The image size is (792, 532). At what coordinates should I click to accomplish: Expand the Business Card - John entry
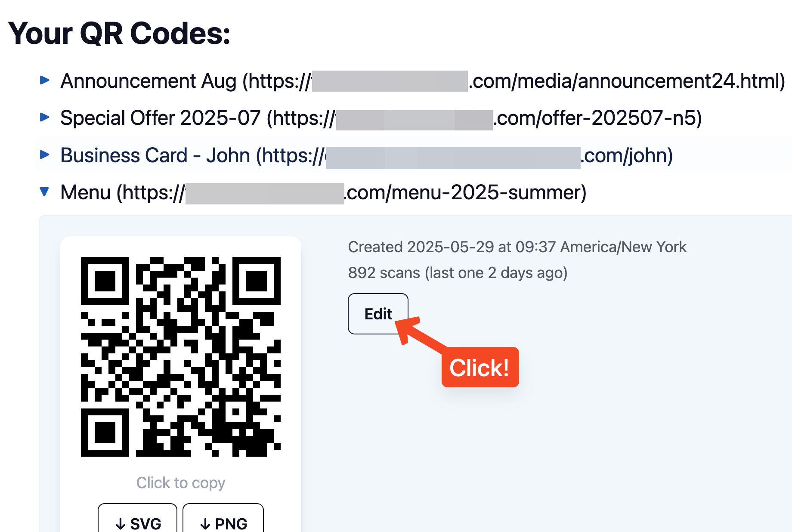45,155
